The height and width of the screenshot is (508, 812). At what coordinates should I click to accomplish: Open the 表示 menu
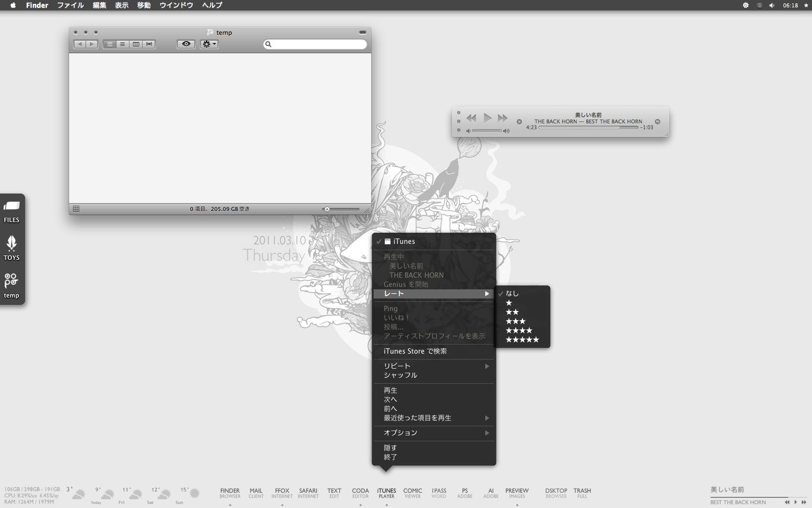pyautogui.click(x=122, y=5)
